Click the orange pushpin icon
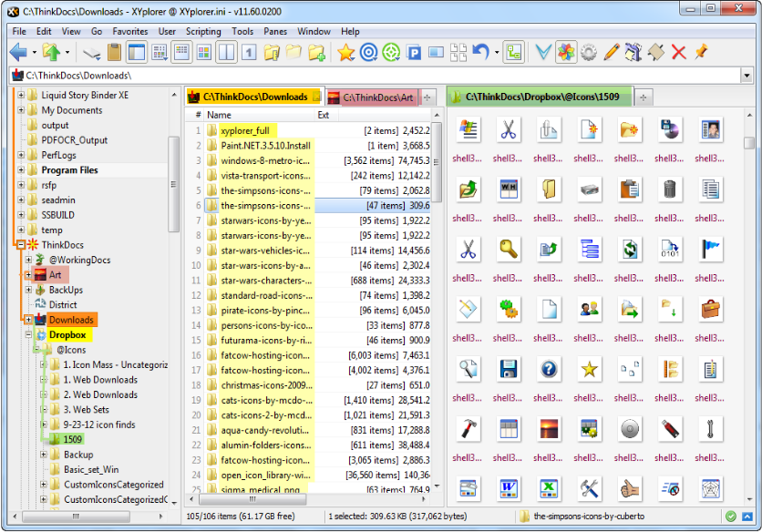The image size is (762, 532). pos(701,52)
